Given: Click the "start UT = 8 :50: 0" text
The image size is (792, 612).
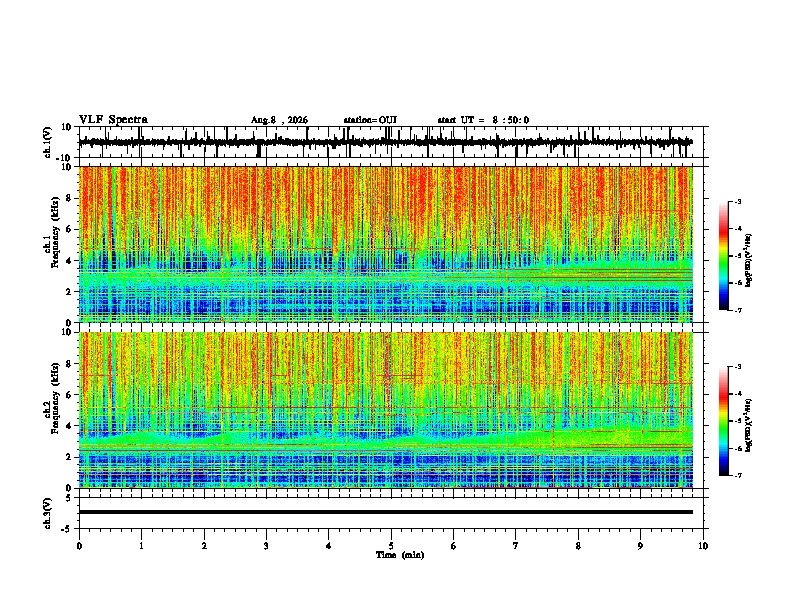Looking at the screenshot, I should [483, 120].
